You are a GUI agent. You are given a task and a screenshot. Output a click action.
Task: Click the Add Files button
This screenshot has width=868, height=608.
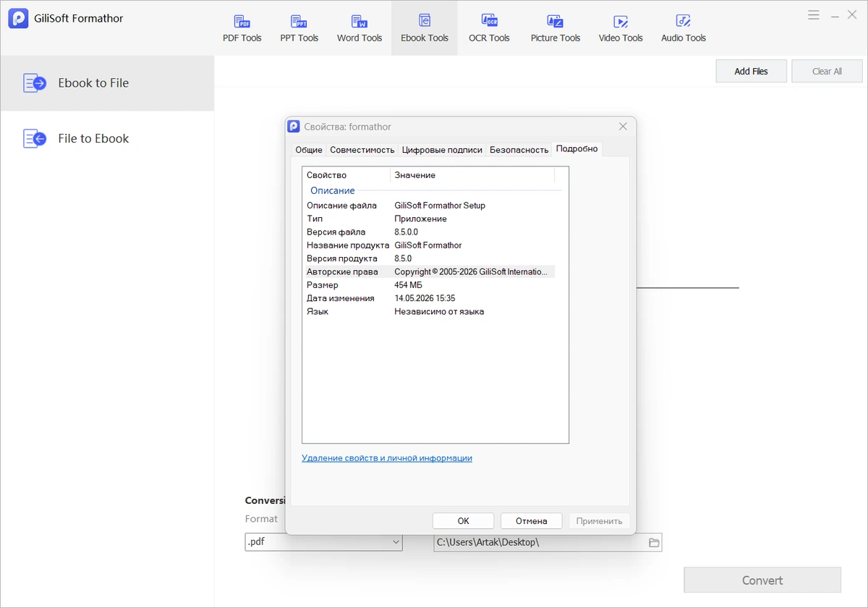tap(751, 71)
